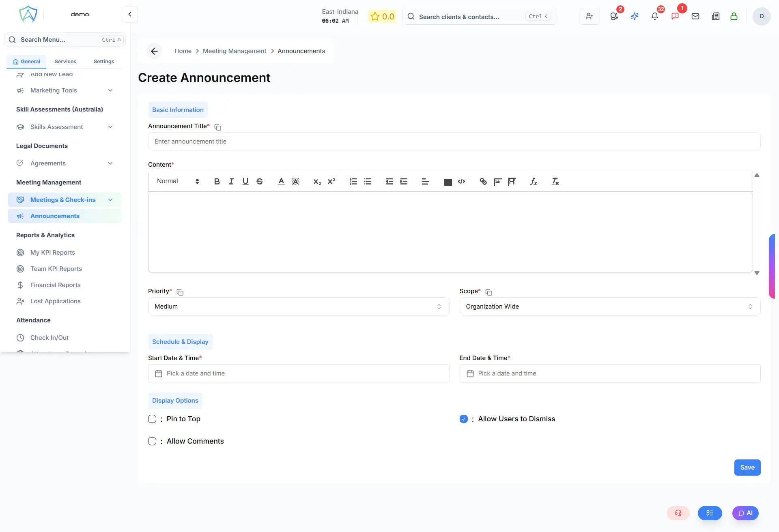
Task: Open the Priority dropdown showing Medium
Action: coord(298,307)
